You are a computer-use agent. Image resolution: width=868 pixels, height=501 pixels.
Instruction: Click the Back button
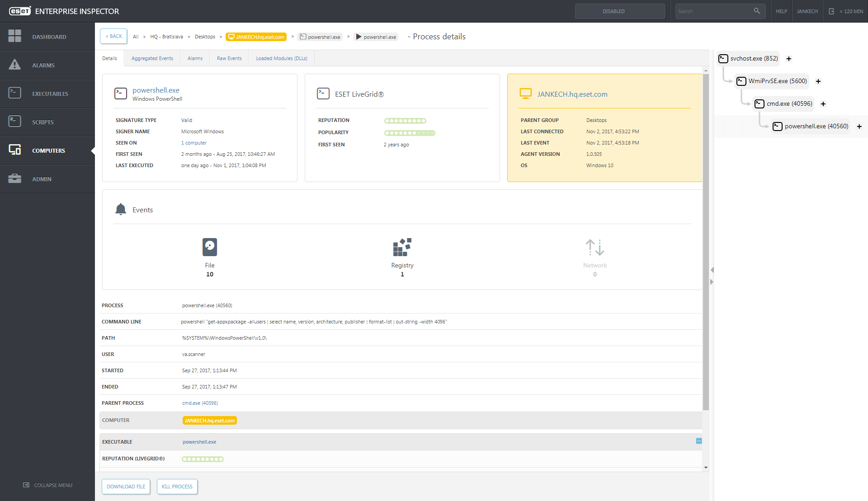(x=113, y=36)
